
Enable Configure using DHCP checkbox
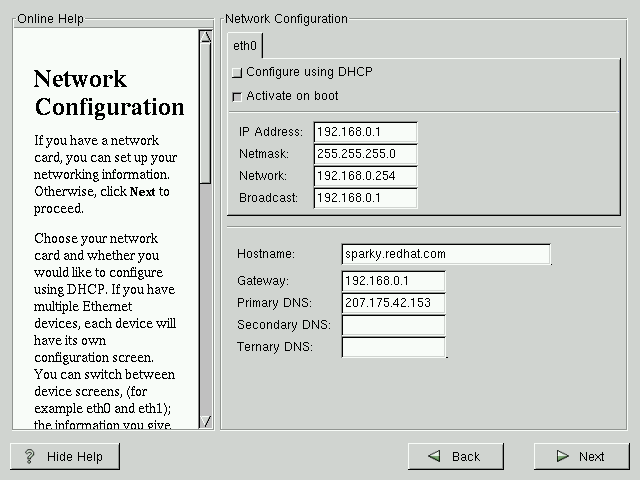click(x=237, y=73)
